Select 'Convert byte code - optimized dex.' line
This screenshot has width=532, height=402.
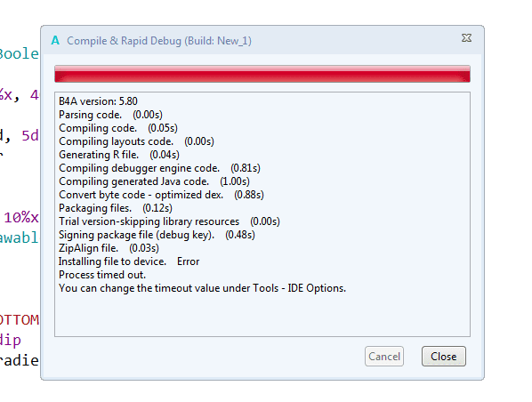[161, 195]
